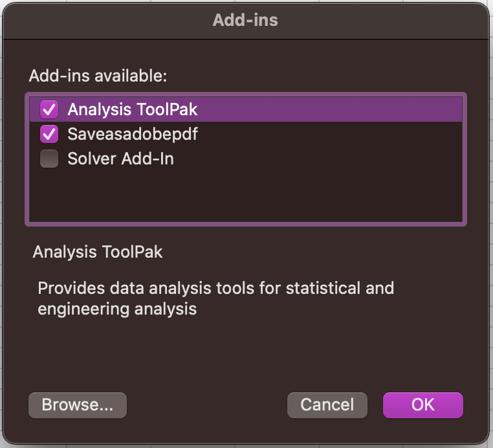Screen dimensions: 493x448
Task: Click empty space below Solver Add-In in list
Action: pos(246,194)
